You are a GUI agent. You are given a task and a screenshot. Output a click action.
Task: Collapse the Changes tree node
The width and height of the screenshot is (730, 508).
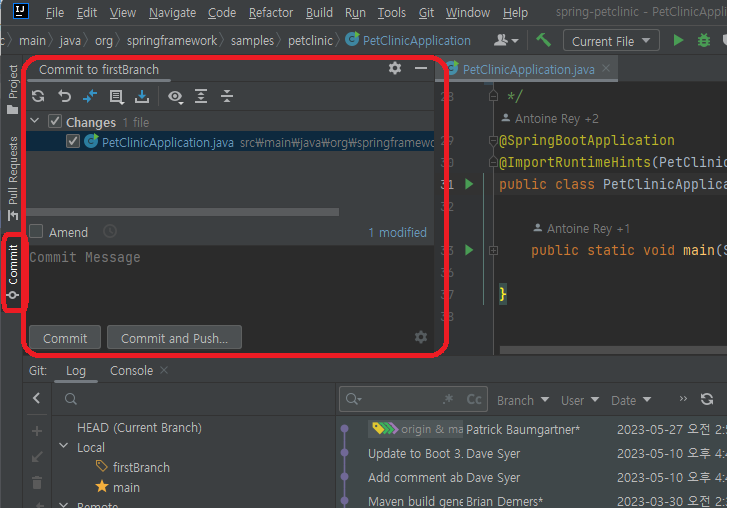click(x=35, y=121)
